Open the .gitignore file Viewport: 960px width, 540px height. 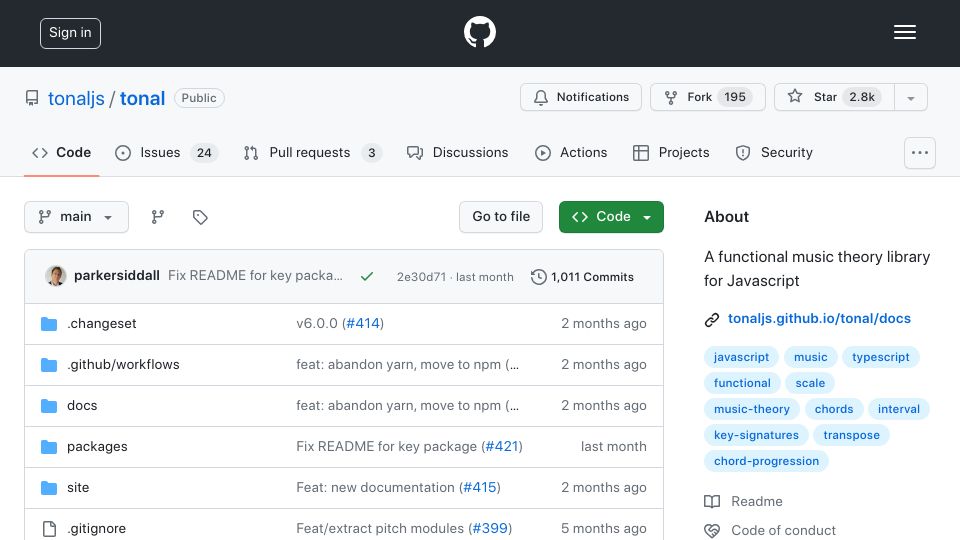96,529
